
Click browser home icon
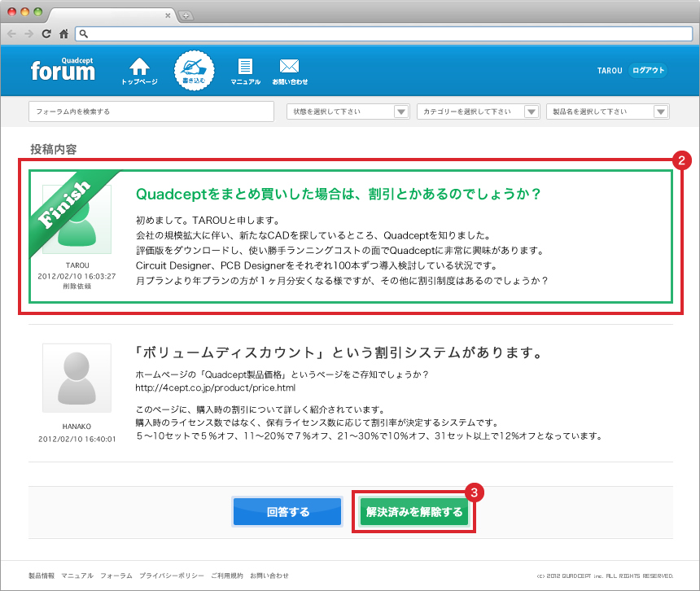click(x=63, y=33)
